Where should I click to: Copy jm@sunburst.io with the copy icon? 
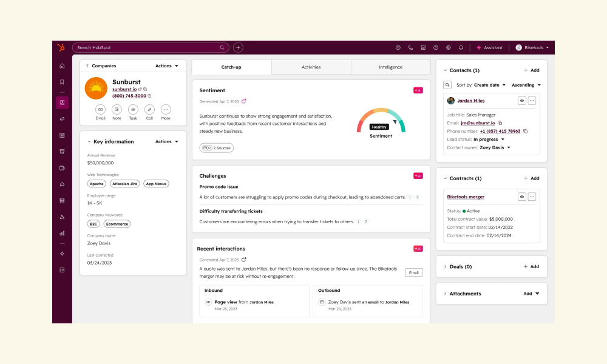[x=500, y=123]
